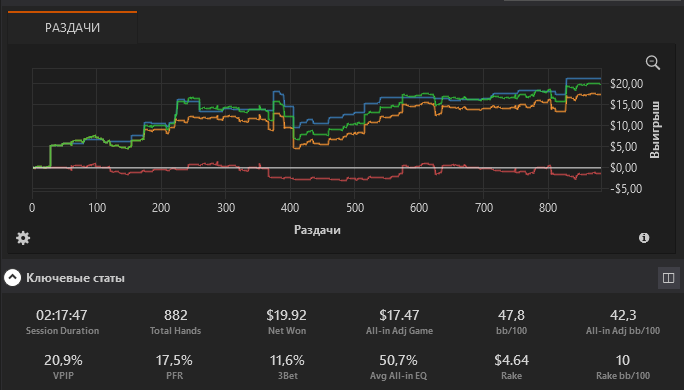Click the 800 x-axis tick label
Screen dimensions: 684x390
point(548,208)
